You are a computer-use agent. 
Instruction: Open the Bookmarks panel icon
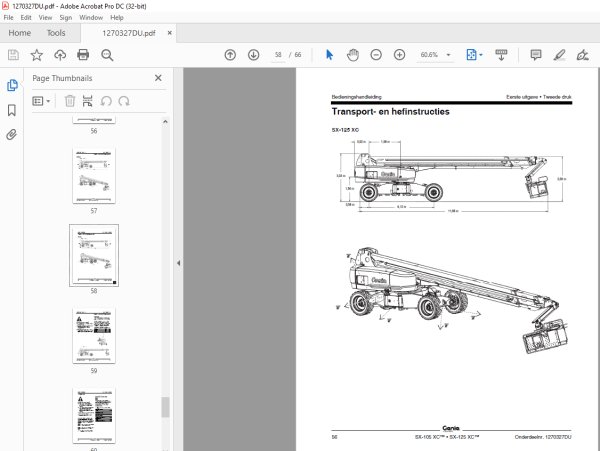12,110
